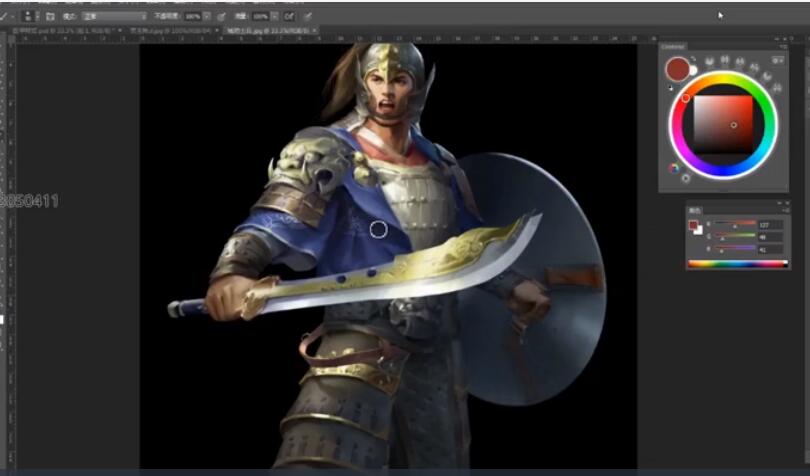Open the Coolorus settings gear dropdown

pos(777,60)
